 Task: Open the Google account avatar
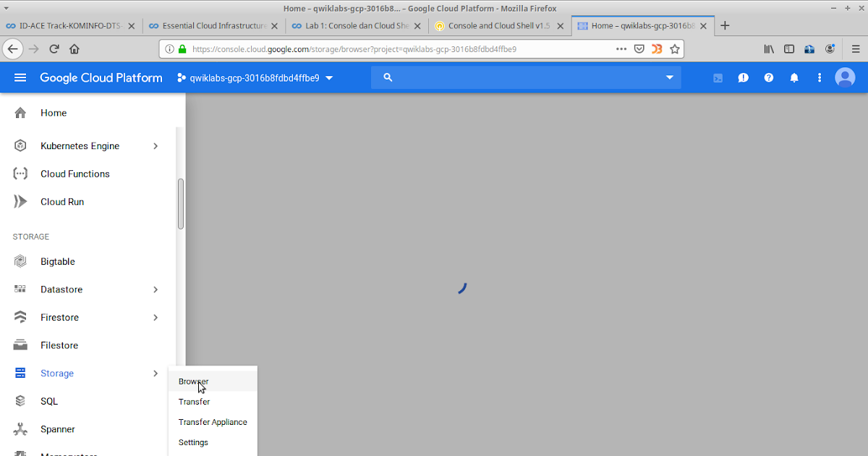coord(845,77)
